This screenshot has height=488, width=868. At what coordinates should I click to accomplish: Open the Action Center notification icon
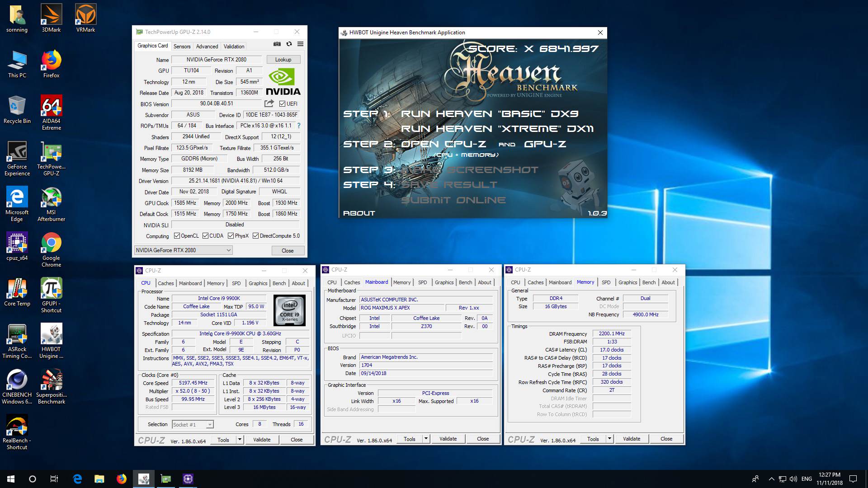[853, 479]
